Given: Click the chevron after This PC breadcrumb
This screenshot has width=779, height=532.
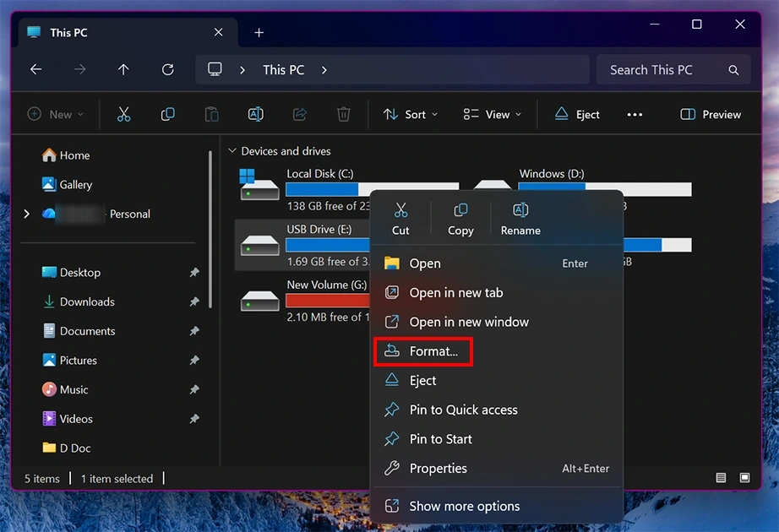Looking at the screenshot, I should 324,70.
